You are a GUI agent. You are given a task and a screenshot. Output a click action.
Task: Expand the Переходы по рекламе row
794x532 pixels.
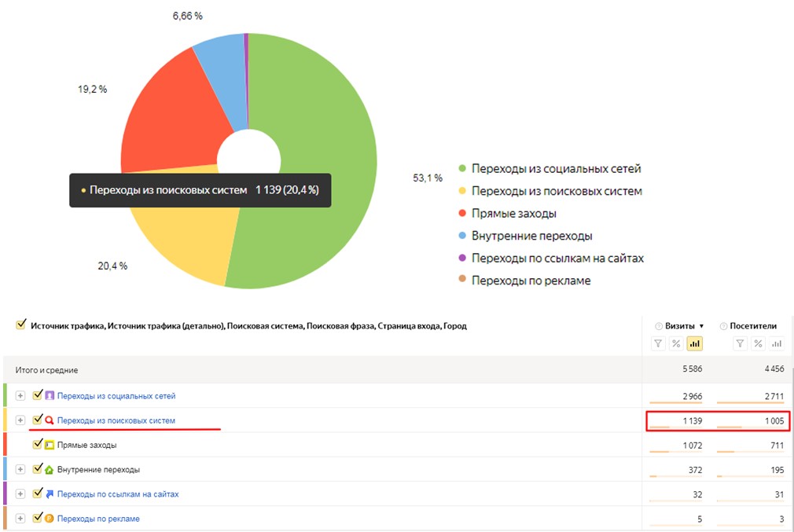20,519
